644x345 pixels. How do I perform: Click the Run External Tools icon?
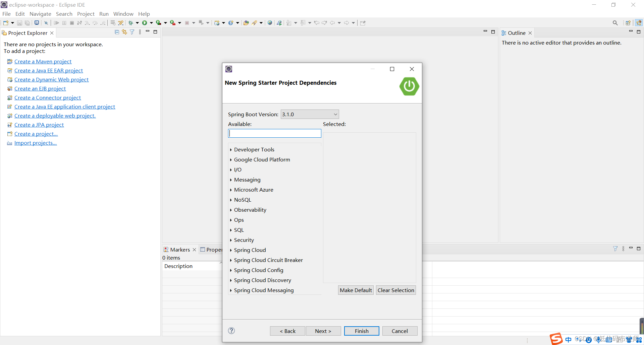173,23
